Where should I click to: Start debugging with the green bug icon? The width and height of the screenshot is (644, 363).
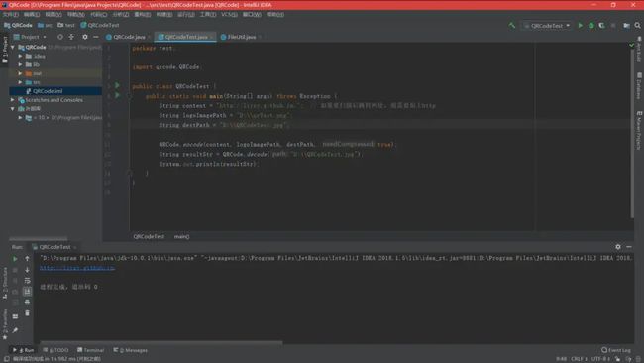click(591, 26)
